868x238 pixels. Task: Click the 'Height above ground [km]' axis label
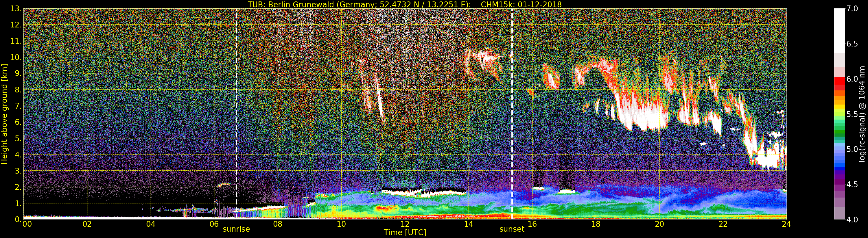click(x=4, y=114)
